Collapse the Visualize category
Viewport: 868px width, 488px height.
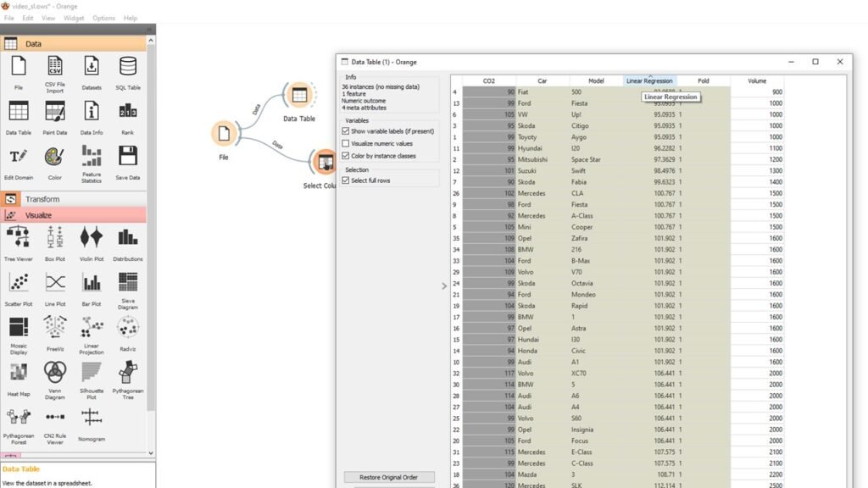pyautogui.click(x=73, y=215)
